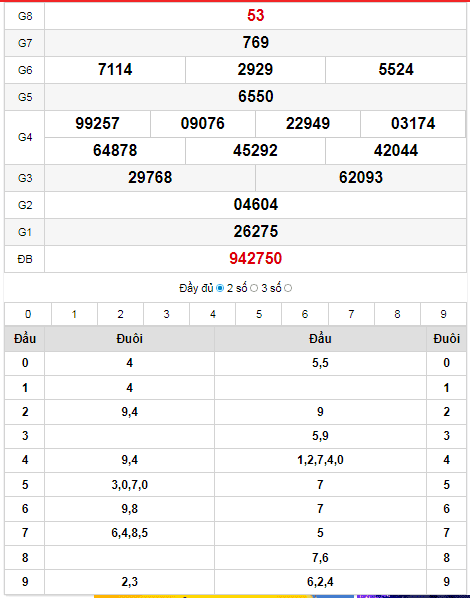
Task: Click G3 result 62093
Action: [x=361, y=178]
